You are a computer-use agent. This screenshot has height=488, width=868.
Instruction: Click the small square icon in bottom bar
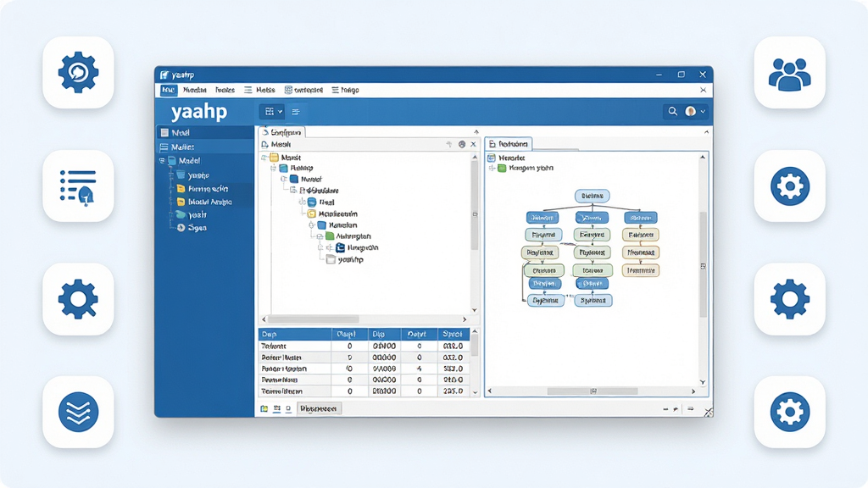tap(288, 409)
